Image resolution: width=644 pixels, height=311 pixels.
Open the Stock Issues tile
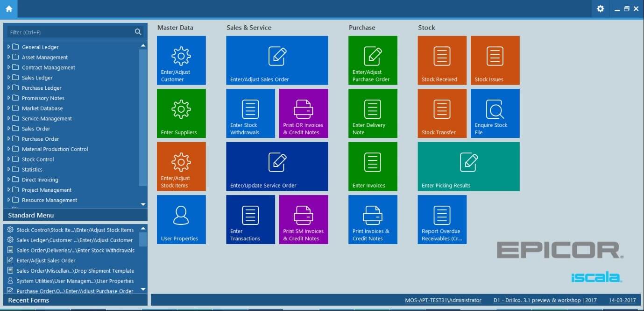point(495,60)
